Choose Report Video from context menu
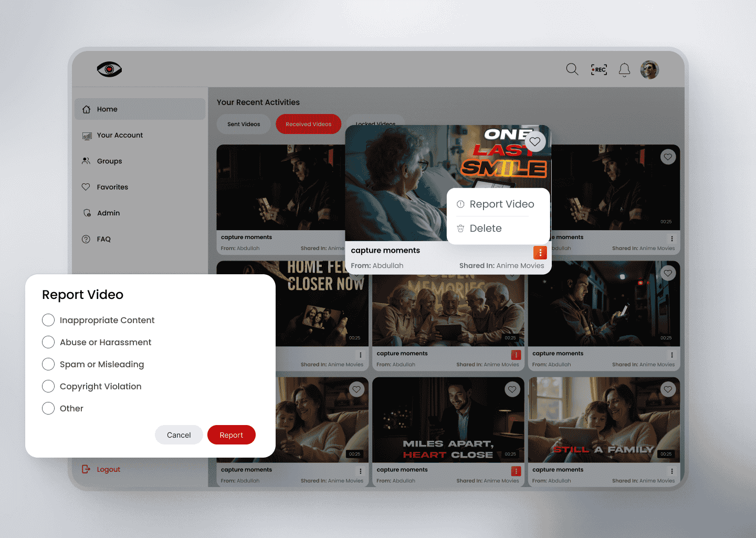The height and width of the screenshot is (538, 756). 501,204
